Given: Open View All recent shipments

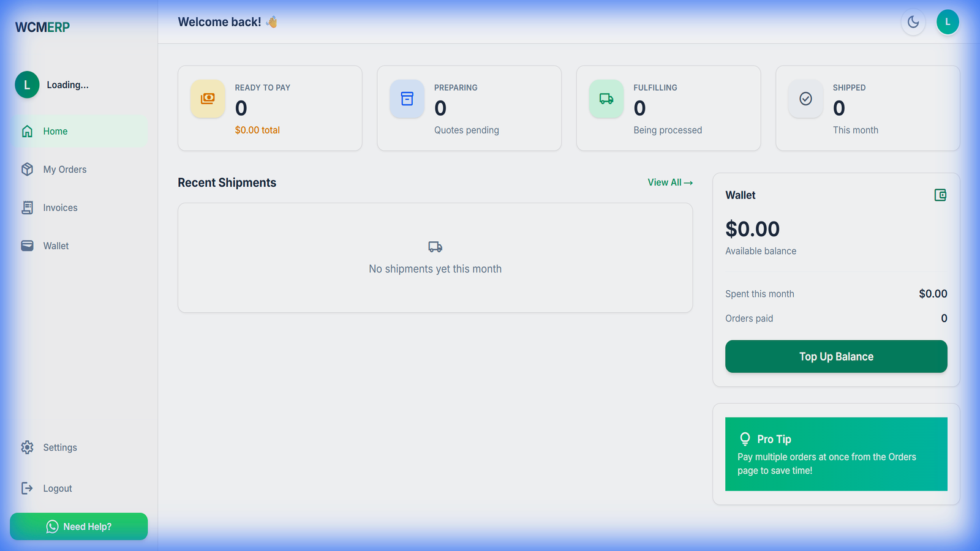Looking at the screenshot, I should 669,182.
